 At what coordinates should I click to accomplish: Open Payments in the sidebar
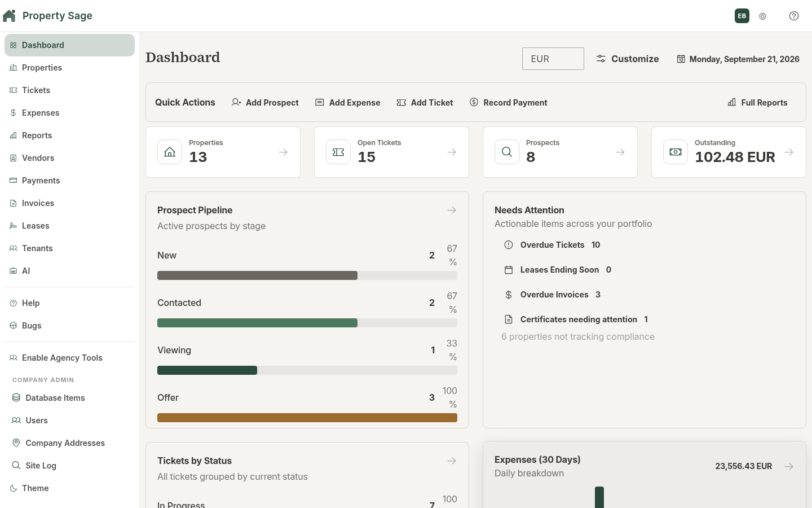69,181
